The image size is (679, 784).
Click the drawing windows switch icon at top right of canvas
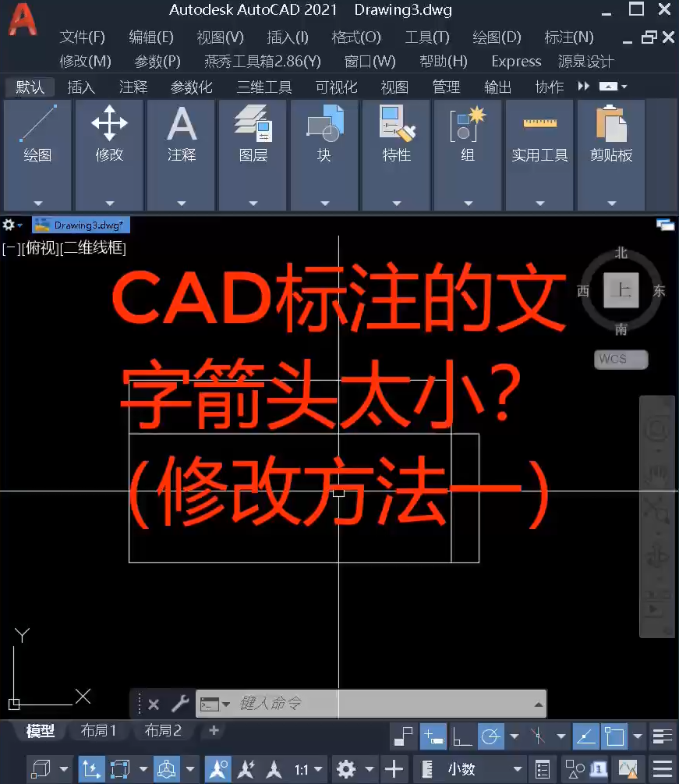pyautogui.click(x=665, y=225)
